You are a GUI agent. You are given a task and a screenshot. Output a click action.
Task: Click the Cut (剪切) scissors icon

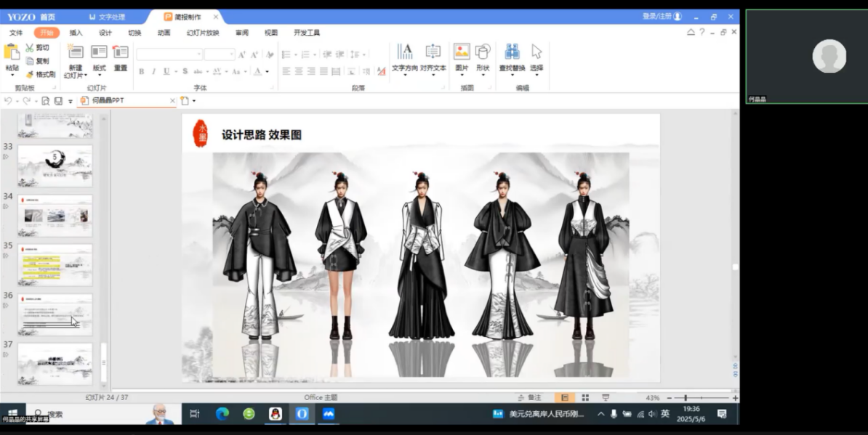click(x=30, y=48)
